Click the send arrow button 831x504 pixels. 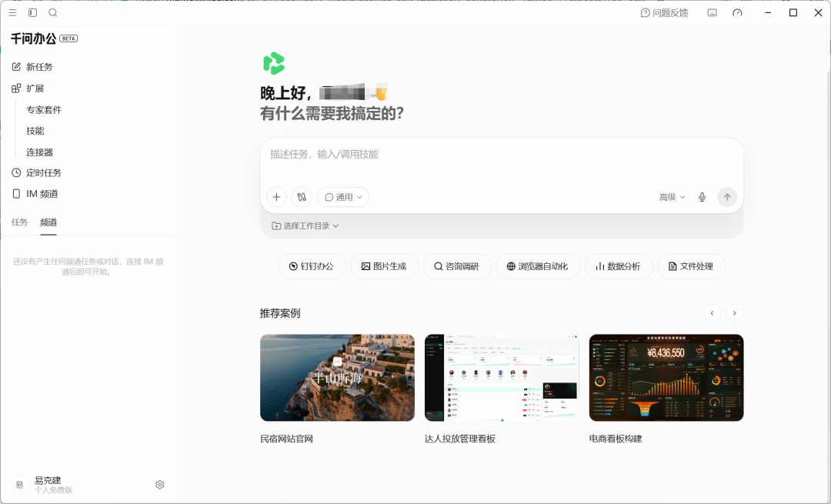(727, 197)
